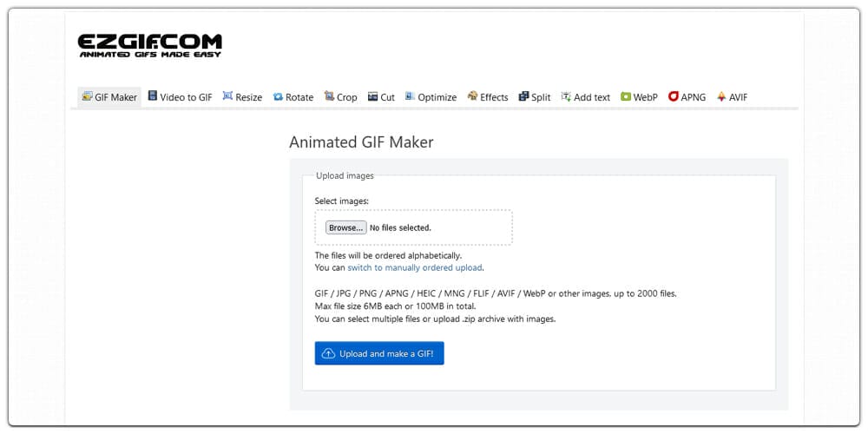
Task: Go to the Rotate tab label
Action: tap(299, 97)
